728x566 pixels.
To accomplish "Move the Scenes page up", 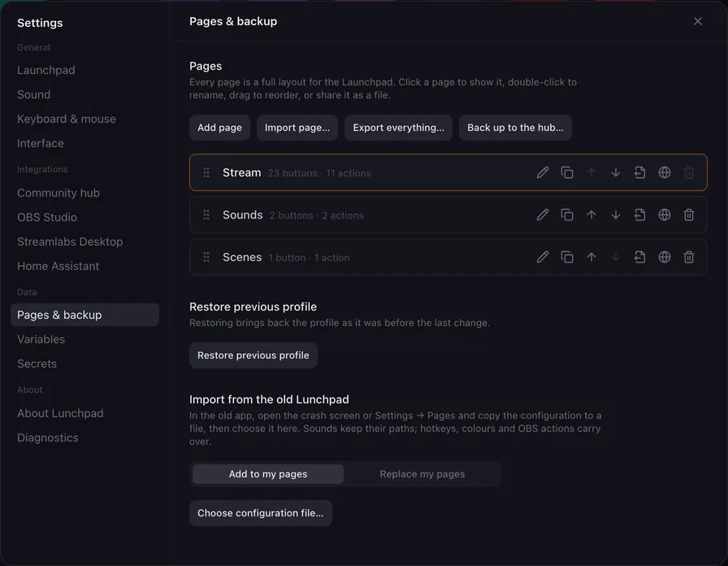I will point(591,257).
